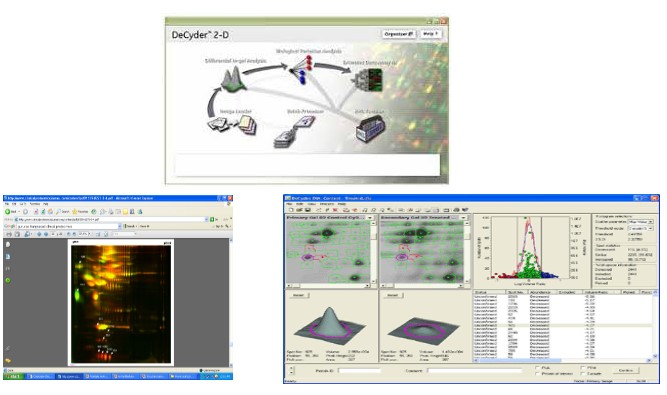
Task: Click the Confirm button
Action: pos(626,371)
